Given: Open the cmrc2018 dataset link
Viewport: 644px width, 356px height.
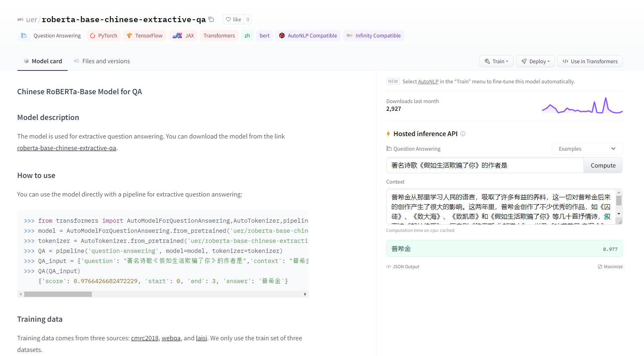Looking at the screenshot, I should pos(145,338).
